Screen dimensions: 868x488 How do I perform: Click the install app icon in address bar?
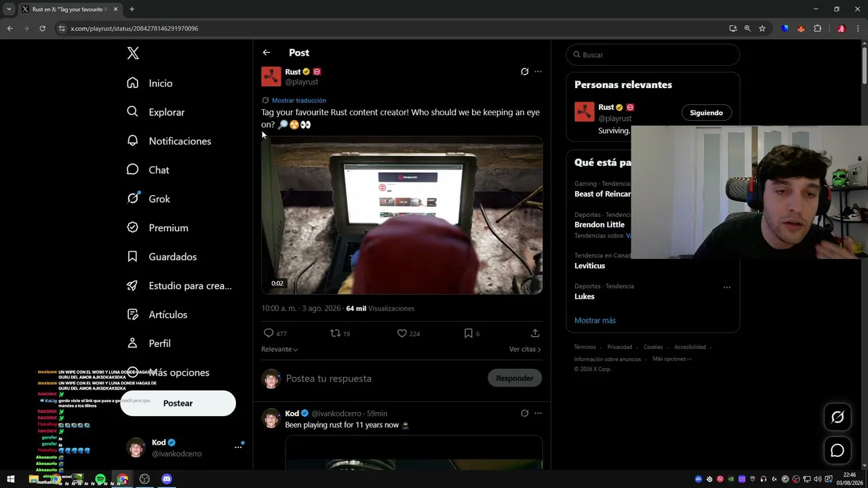733,28
